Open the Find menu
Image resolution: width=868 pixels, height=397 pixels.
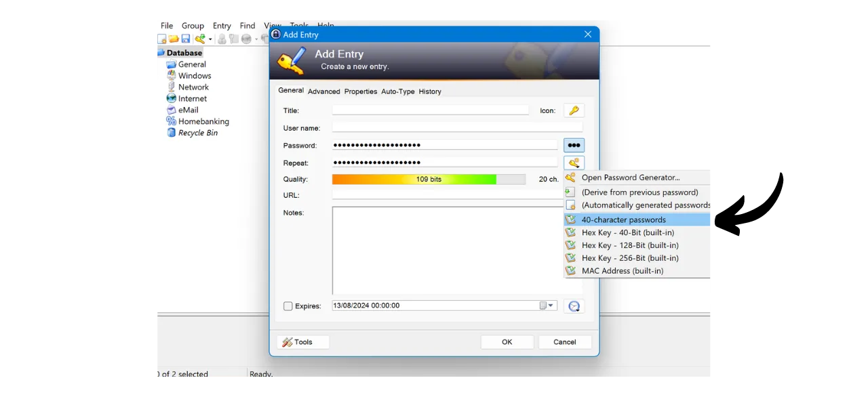pos(247,25)
